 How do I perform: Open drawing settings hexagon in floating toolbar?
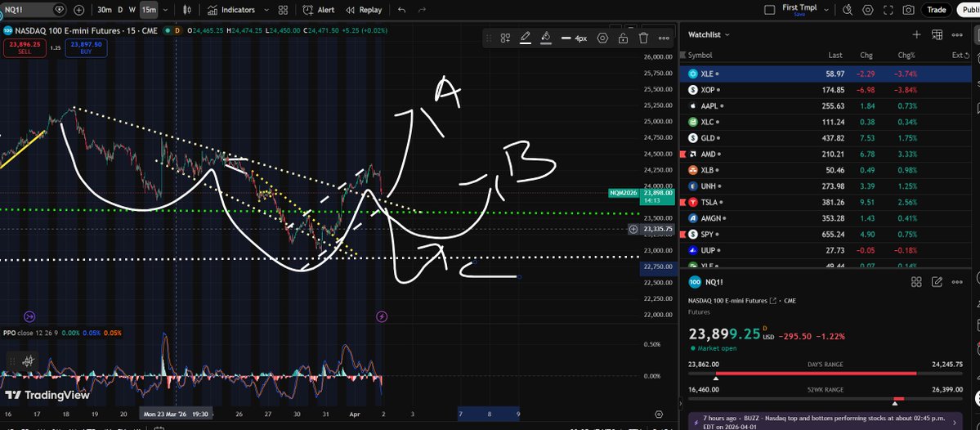pos(602,38)
